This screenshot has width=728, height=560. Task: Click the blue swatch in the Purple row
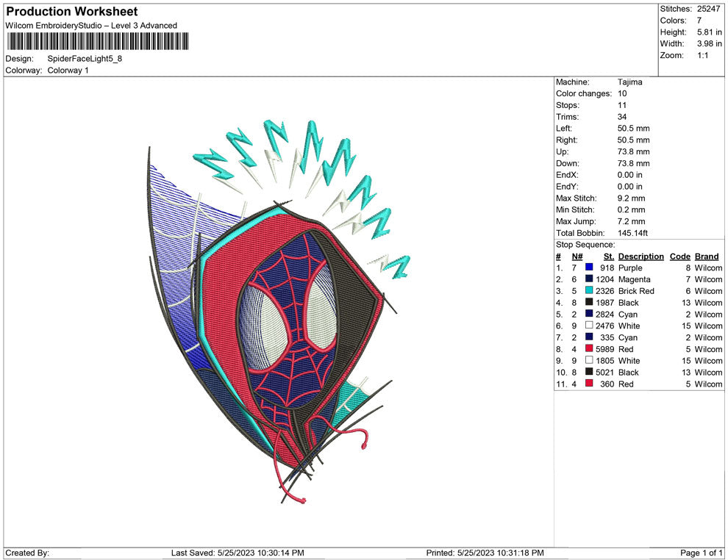tap(589, 267)
